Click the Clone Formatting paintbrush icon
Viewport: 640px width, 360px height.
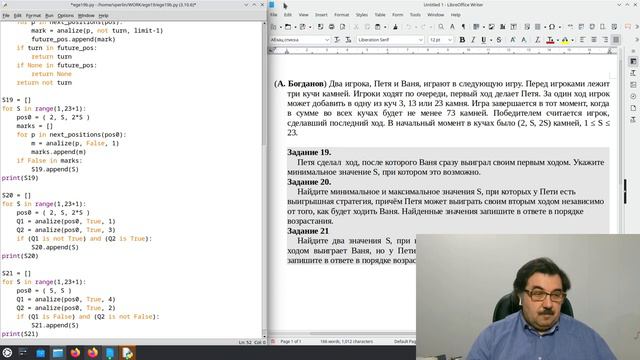[x=395, y=27]
